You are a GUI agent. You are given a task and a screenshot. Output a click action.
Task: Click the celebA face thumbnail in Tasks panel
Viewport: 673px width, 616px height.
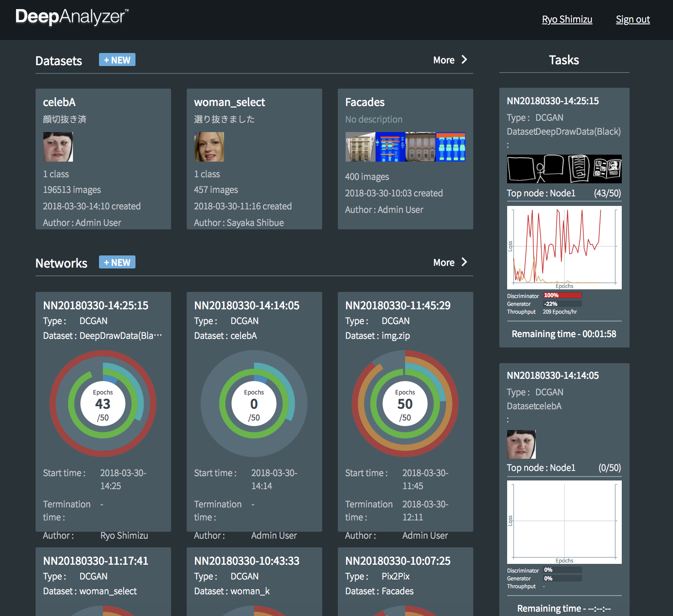point(521,444)
